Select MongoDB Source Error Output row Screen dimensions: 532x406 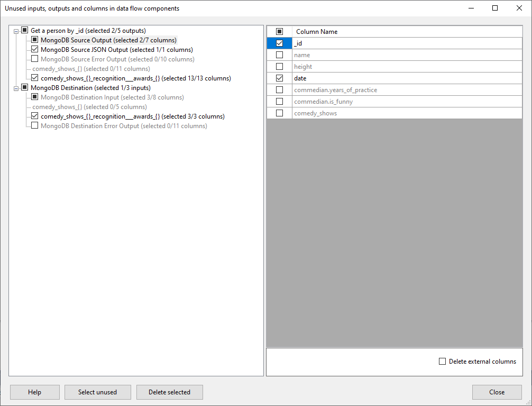(117, 59)
